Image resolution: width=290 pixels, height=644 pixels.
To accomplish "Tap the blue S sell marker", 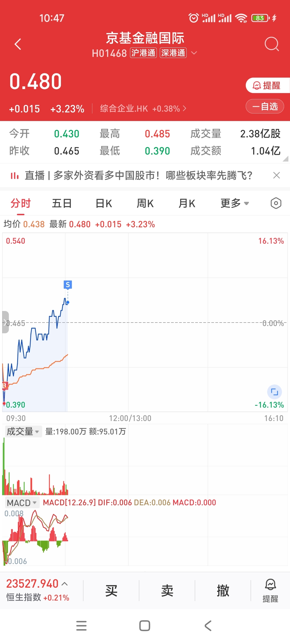I will (x=68, y=285).
